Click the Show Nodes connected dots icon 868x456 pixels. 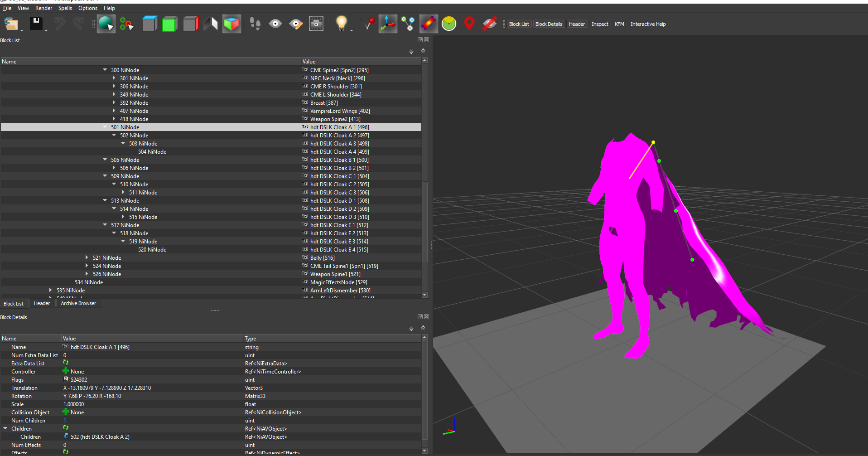pos(408,24)
